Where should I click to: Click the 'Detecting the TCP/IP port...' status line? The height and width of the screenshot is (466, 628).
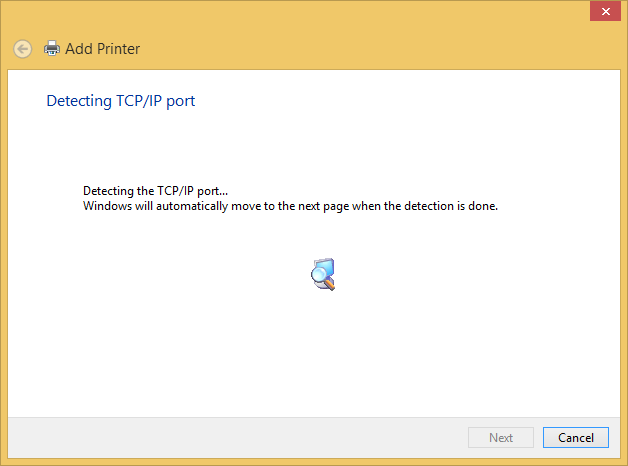(155, 191)
